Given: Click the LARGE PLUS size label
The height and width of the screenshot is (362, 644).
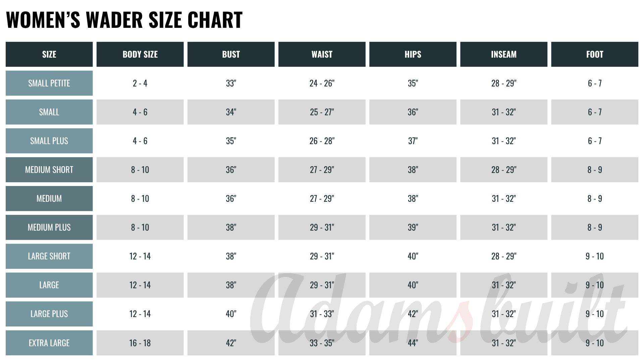Looking at the screenshot, I should pos(49,314).
